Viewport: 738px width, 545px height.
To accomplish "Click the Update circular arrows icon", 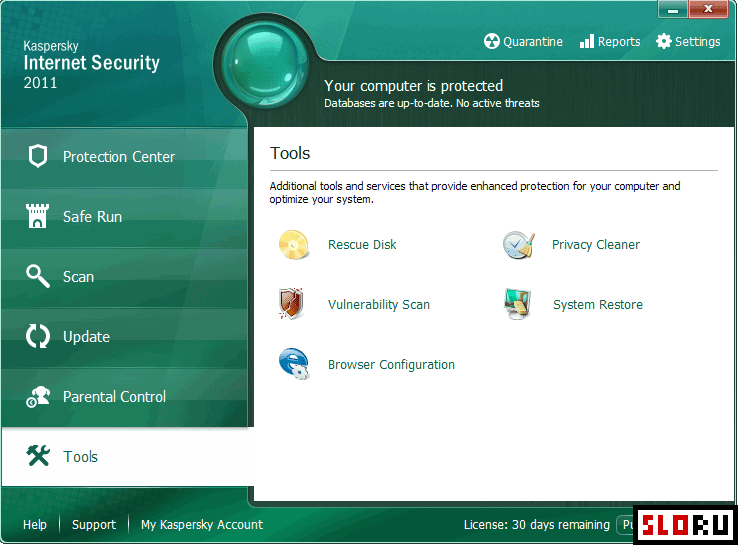I will 38,336.
